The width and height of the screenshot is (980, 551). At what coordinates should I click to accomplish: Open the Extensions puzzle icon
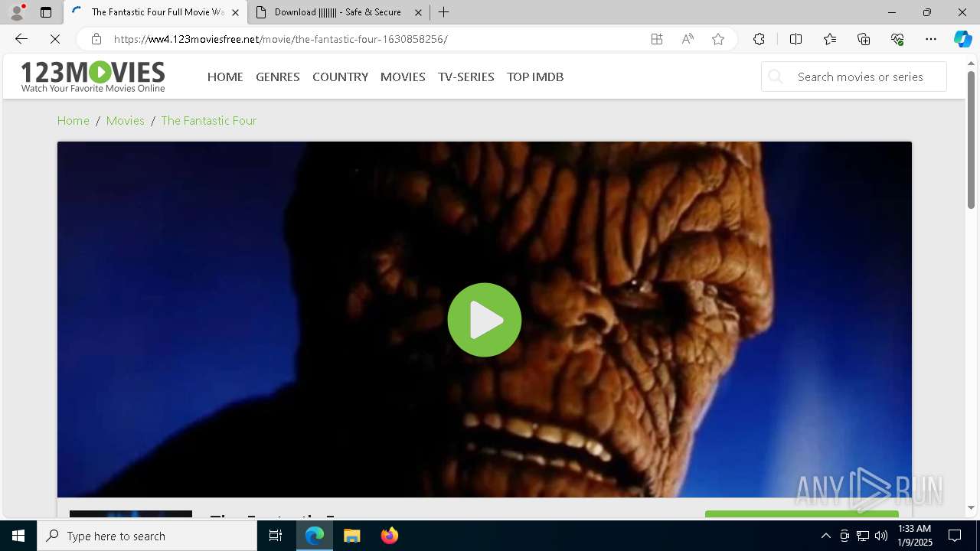click(759, 39)
